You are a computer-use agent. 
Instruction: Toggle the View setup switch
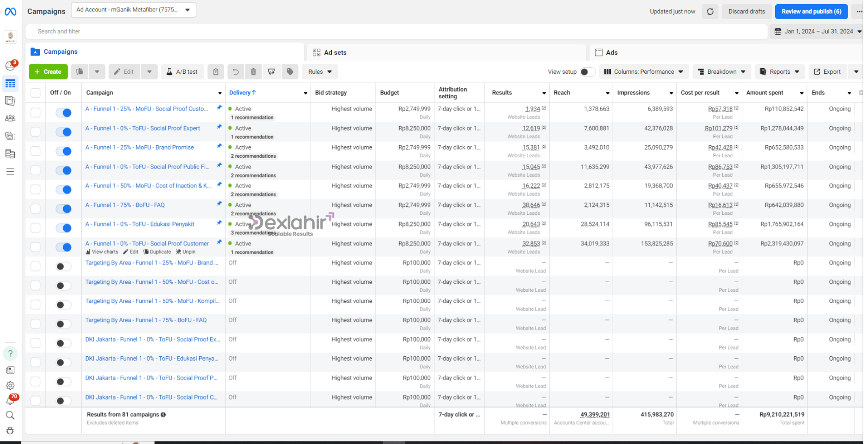587,72
